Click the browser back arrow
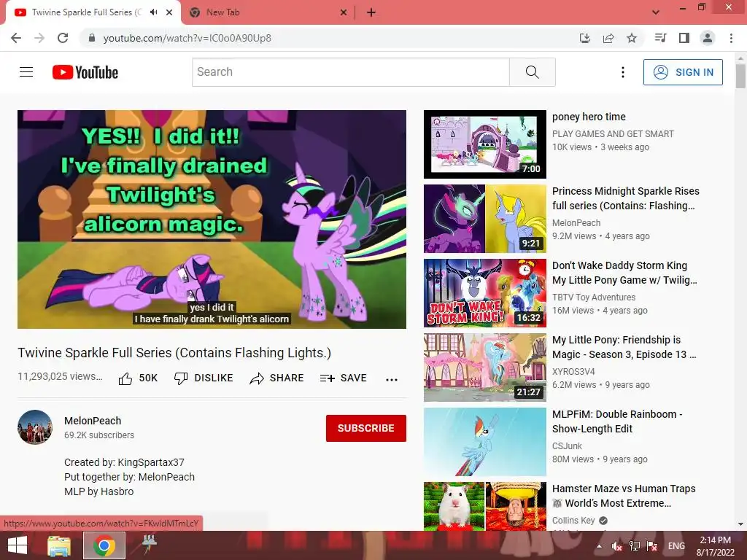Viewport: 747px width, 560px height. click(16, 38)
